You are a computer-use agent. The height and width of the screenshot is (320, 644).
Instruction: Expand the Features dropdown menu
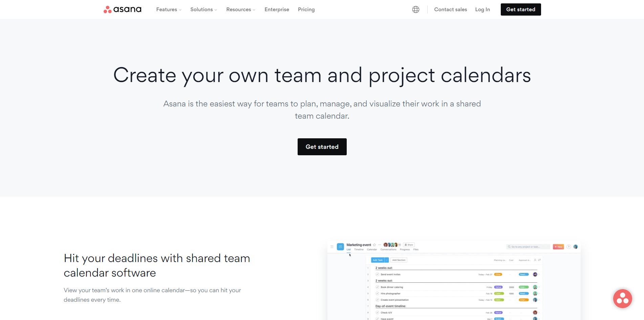(x=169, y=9)
